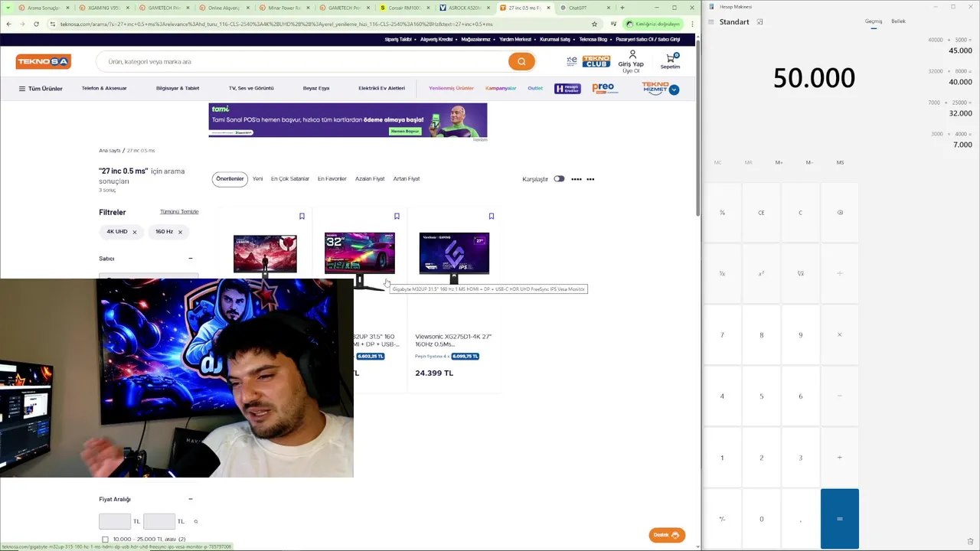The image size is (980, 551).
Task: Click the Teknosa logo
Action: [43, 61]
